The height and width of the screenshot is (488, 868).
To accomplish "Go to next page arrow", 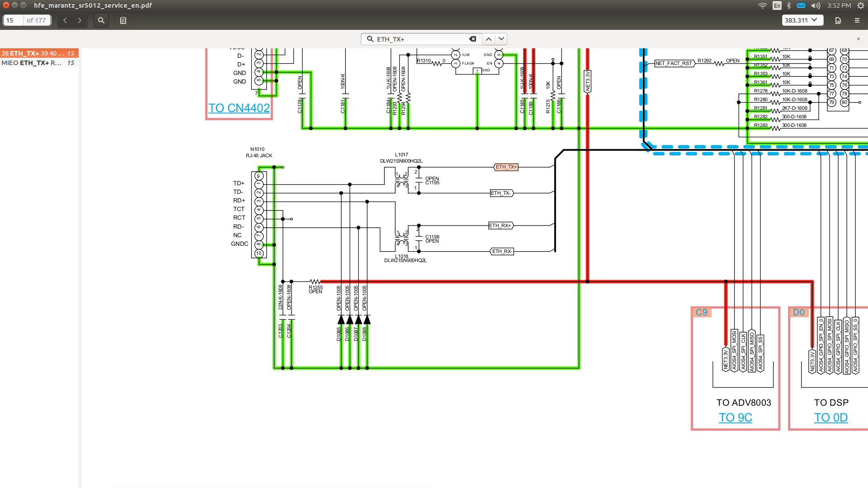I will [80, 20].
